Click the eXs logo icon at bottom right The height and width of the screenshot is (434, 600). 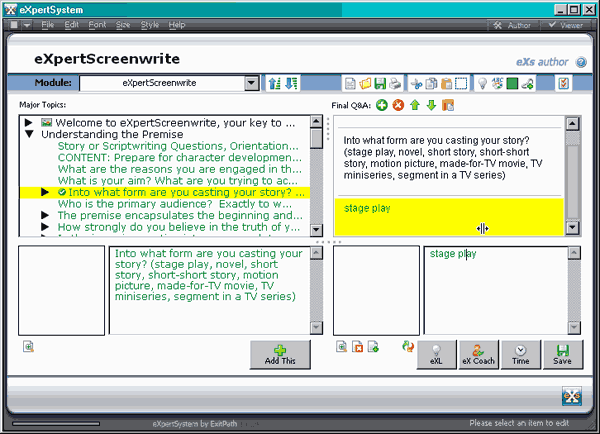(x=572, y=396)
